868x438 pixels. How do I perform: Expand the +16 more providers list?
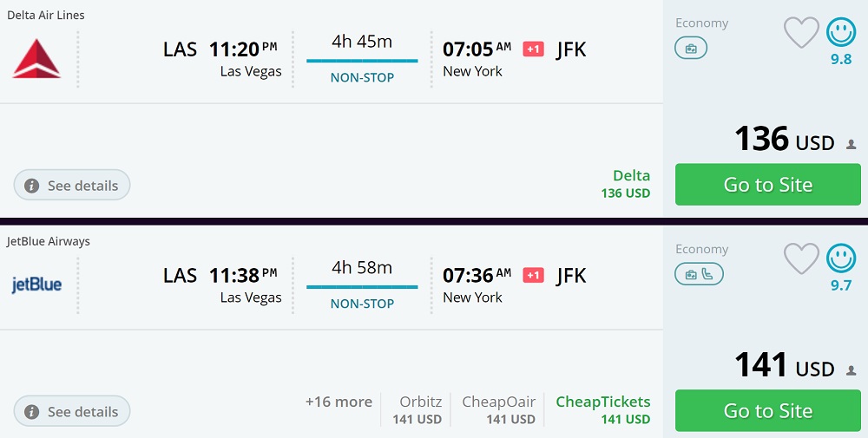[339, 402]
